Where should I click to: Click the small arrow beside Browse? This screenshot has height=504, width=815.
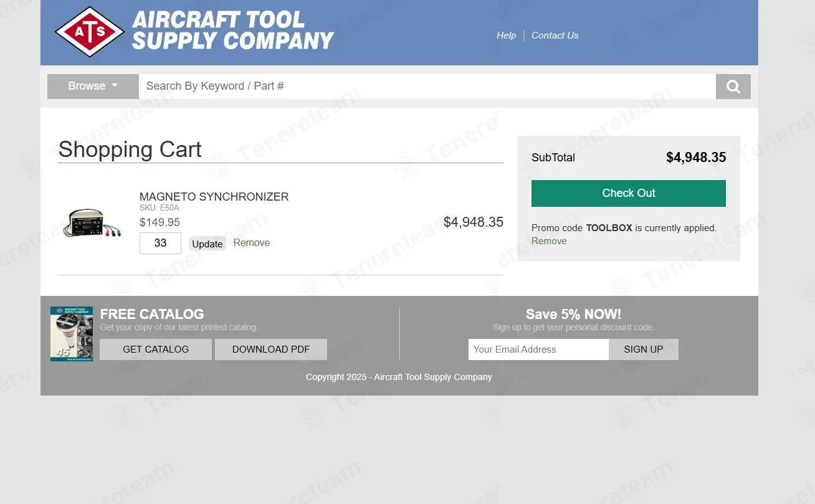115,86
